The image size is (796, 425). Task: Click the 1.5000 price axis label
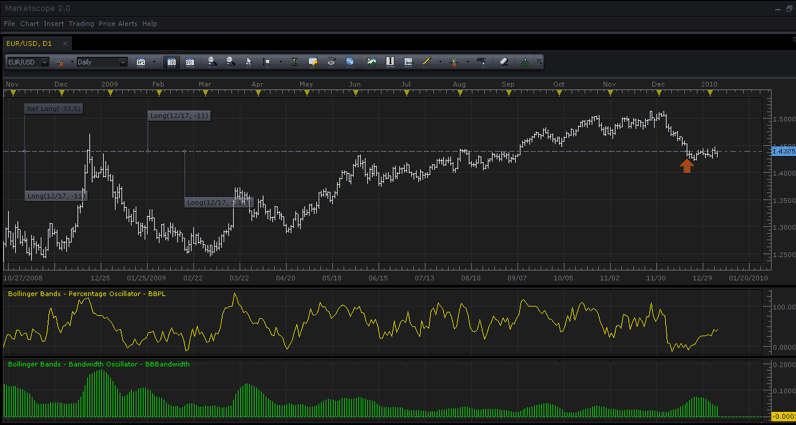pyautogui.click(x=783, y=119)
